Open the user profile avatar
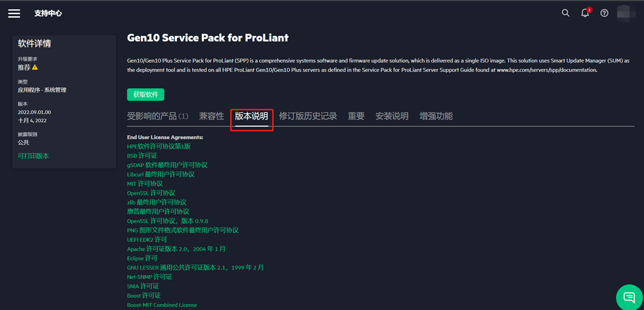The image size is (644, 310). [625, 13]
